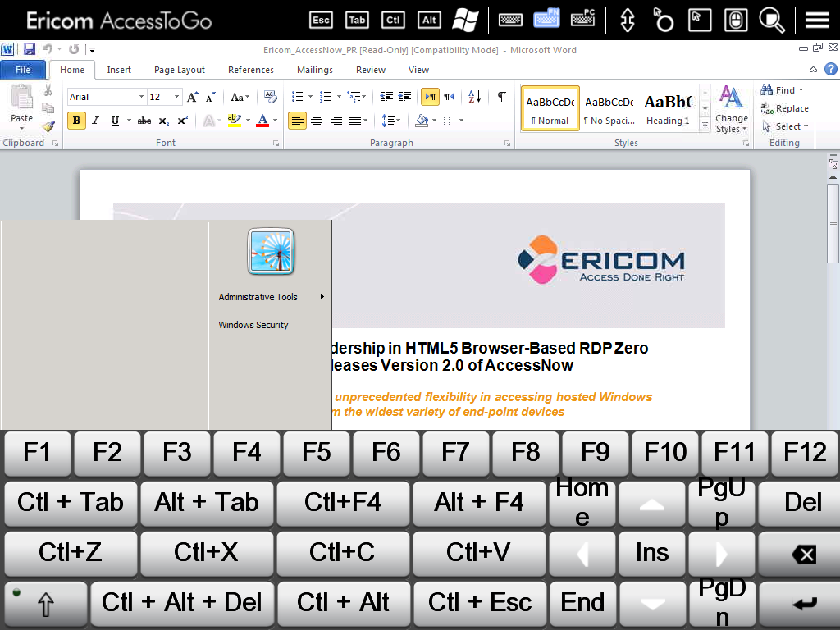Open the File tab

pyautogui.click(x=23, y=70)
